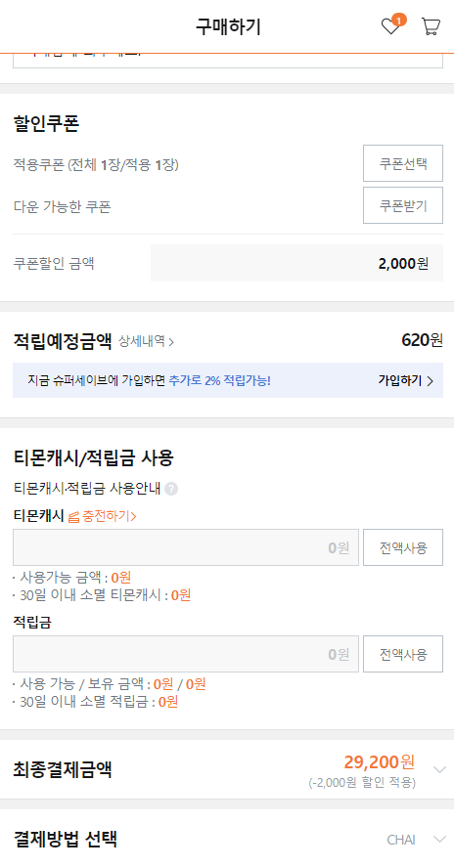Click the question mark help icon
Screen dimensions: 454x868
[171, 489]
